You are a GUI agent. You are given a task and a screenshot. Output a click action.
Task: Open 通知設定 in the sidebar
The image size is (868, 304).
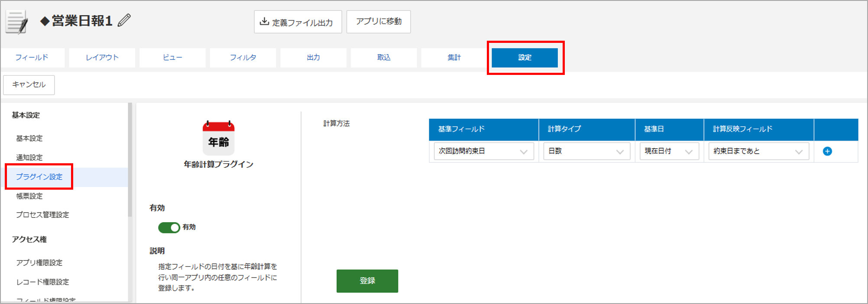(29, 158)
